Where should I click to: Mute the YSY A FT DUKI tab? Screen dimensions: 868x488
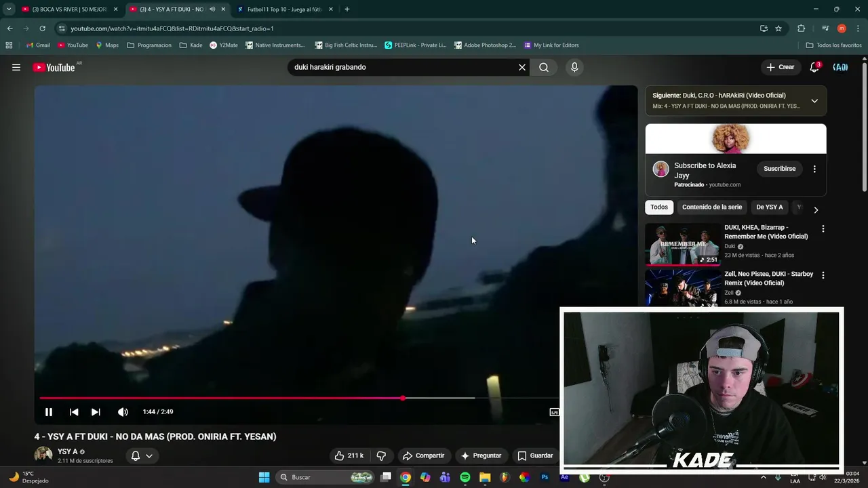tap(212, 9)
